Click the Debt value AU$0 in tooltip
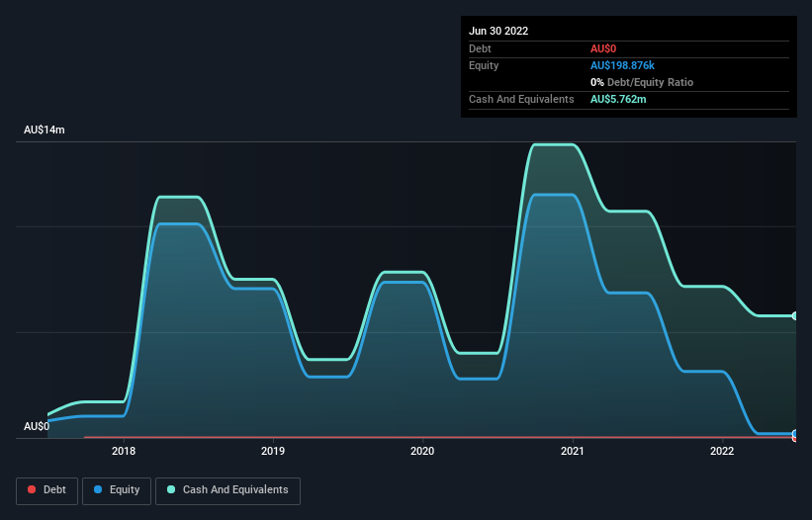The width and height of the screenshot is (812, 520). (x=603, y=48)
